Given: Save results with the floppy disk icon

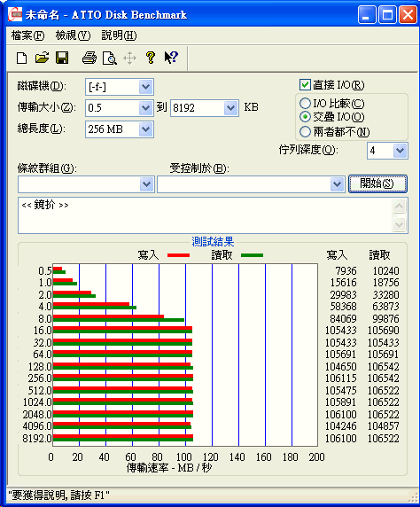Looking at the screenshot, I should point(62,58).
